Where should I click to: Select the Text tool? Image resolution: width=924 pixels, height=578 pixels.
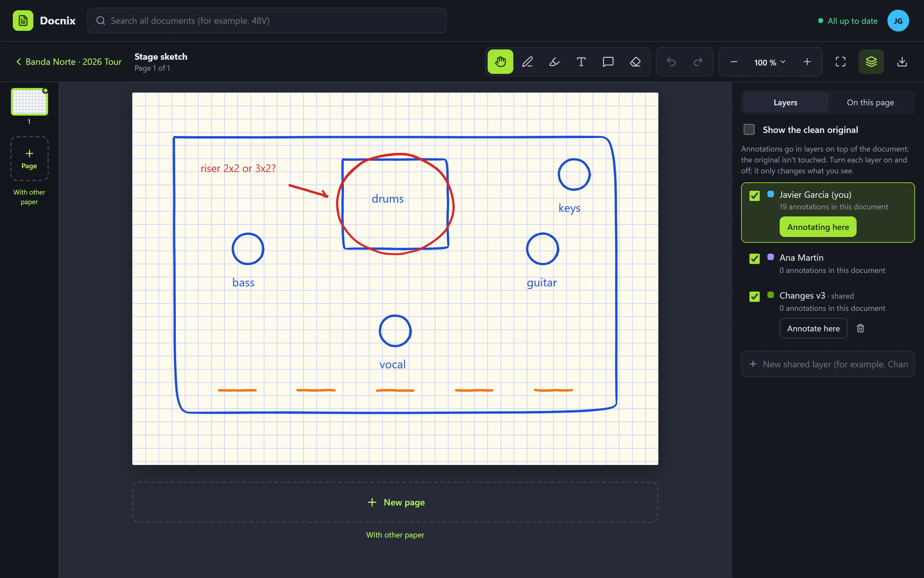[581, 62]
